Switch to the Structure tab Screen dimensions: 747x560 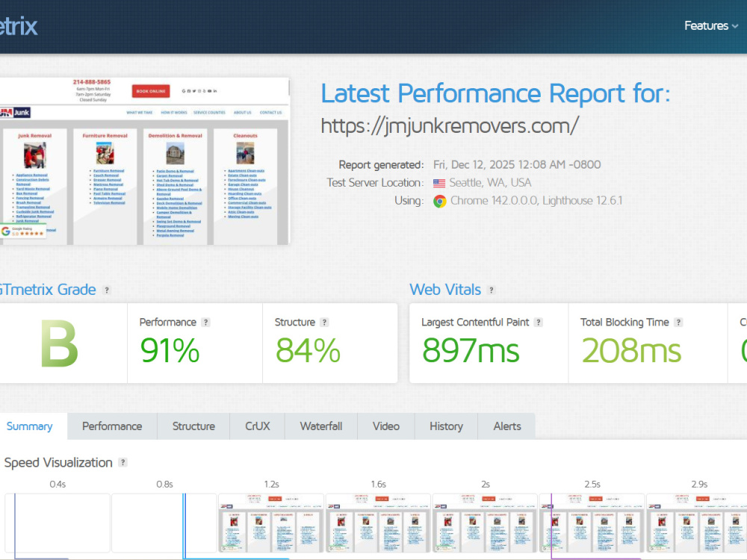193,426
